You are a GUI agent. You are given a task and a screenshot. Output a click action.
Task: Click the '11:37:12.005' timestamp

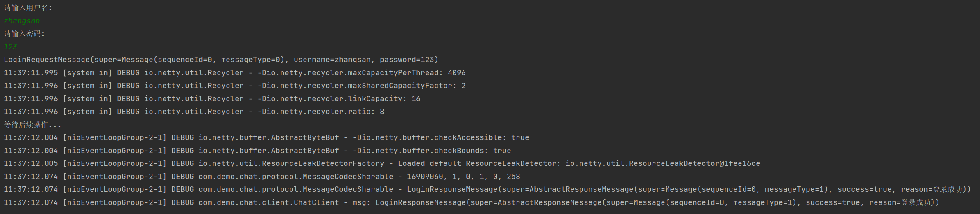pos(31,163)
